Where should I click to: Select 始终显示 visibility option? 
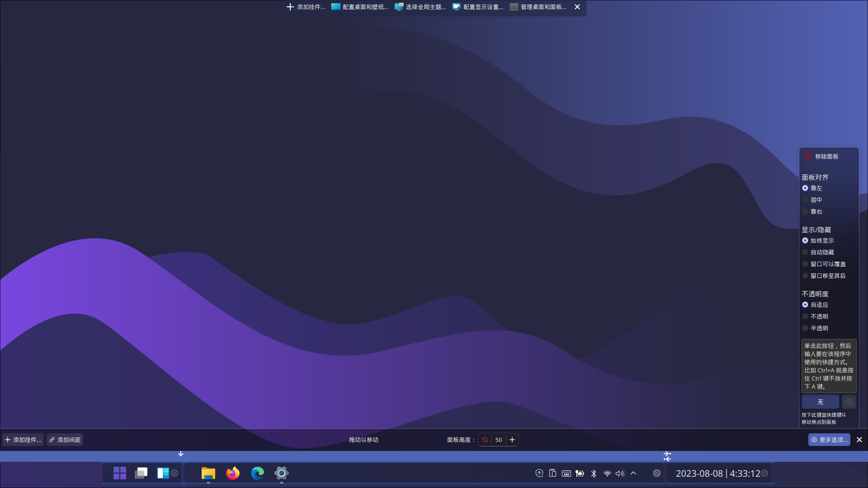tap(818, 240)
